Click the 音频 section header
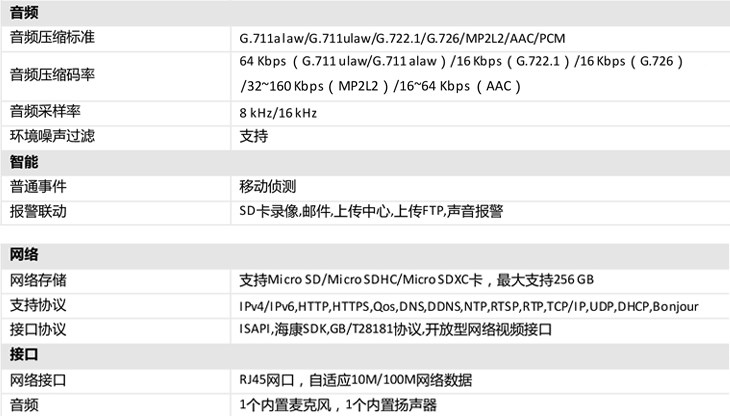This screenshot has height=416, width=730. [25, 12]
